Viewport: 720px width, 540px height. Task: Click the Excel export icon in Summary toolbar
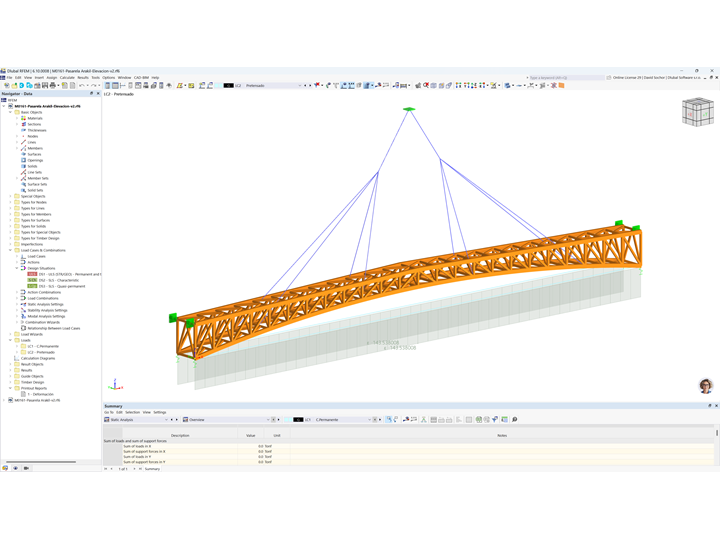coord(479,419)
